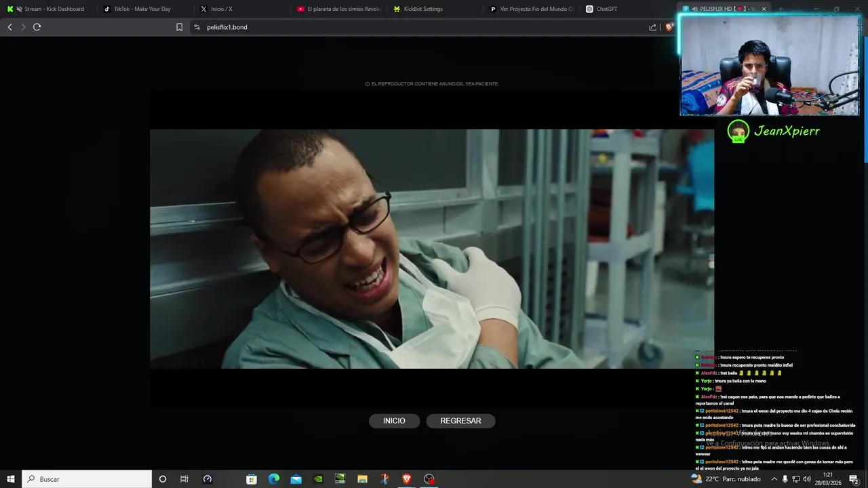
Task: Open El planeta de los simios tab
Action: (x=338, y=9)
